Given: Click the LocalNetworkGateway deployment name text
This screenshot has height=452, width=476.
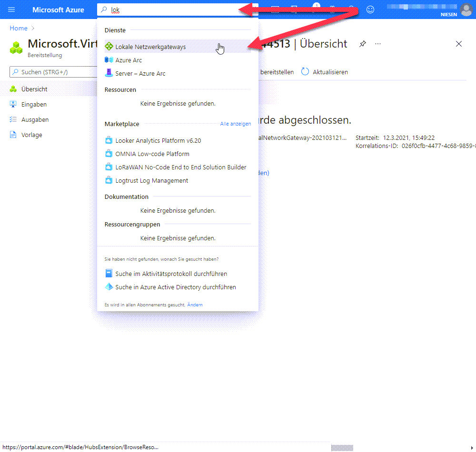Looking at the screenshot, I should coord(302,138).
